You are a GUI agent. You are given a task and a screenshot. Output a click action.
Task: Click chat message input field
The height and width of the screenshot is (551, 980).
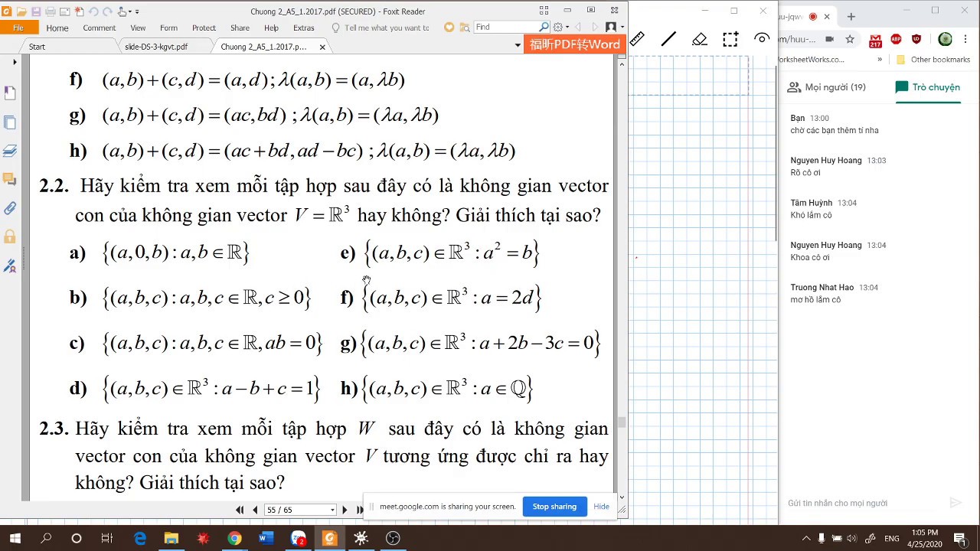865,503
